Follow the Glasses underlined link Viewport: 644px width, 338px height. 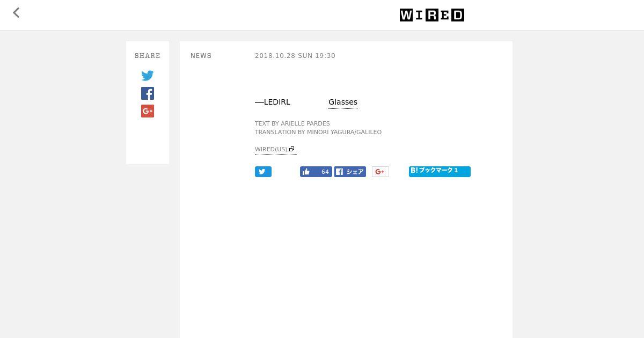pos(343,102)
